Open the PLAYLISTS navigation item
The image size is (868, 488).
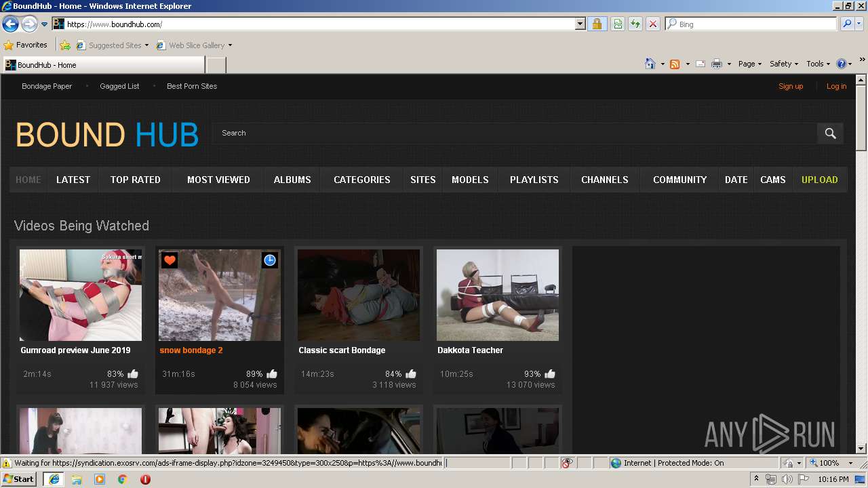(x=534, y=180)
